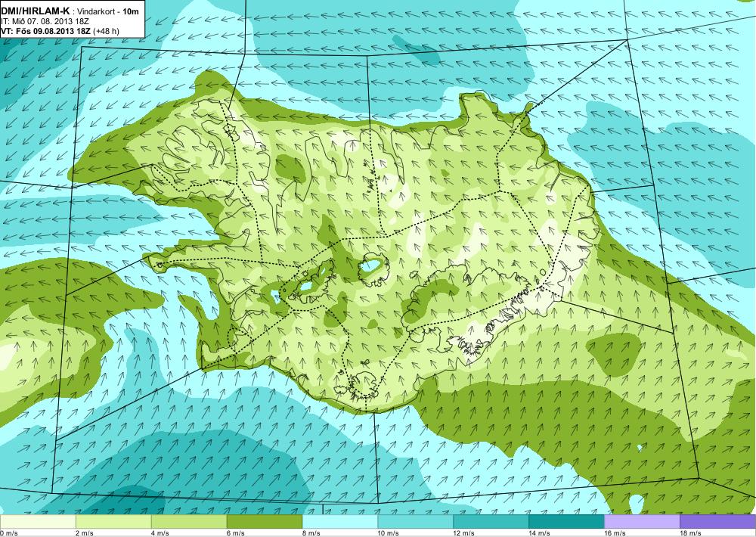Screen dimensions: 756x537
Task: Click the 6–8 m/s dark green legend swatch
Action: coord(265,522)
